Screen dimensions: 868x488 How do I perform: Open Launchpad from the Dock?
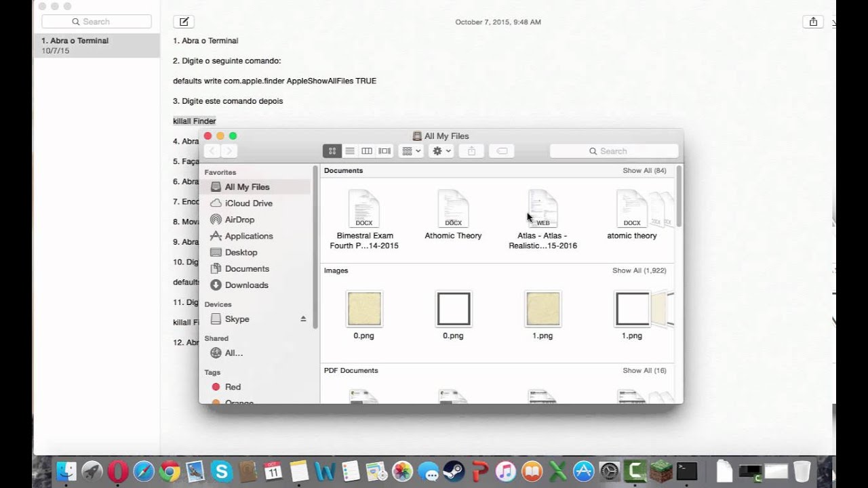[x=92, y=471]
